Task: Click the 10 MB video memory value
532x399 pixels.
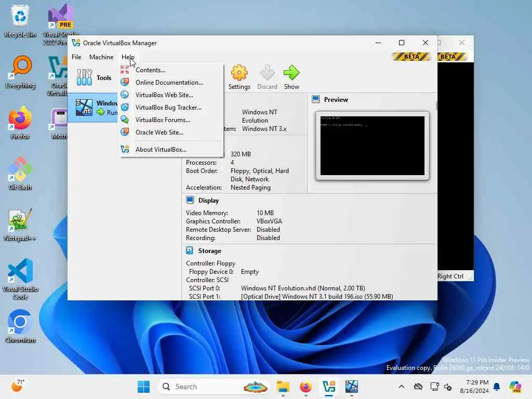Action: (265, 212)
